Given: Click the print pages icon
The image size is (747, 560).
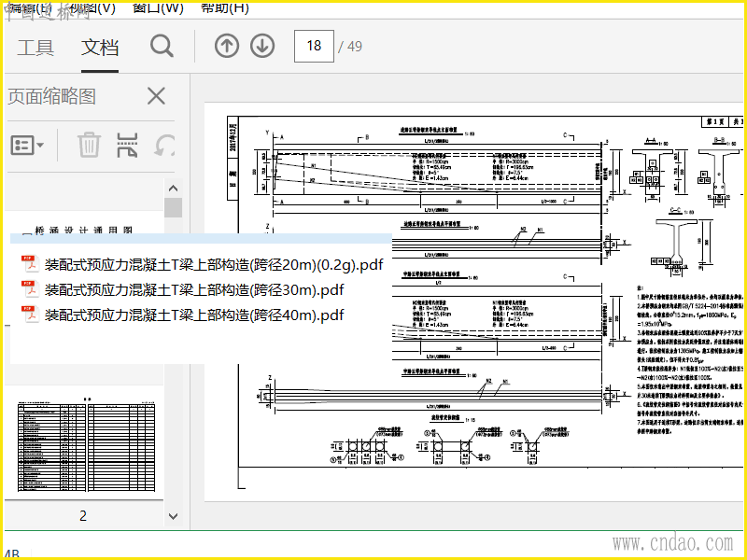Looking at the screenshot, I should pos(127,145).
